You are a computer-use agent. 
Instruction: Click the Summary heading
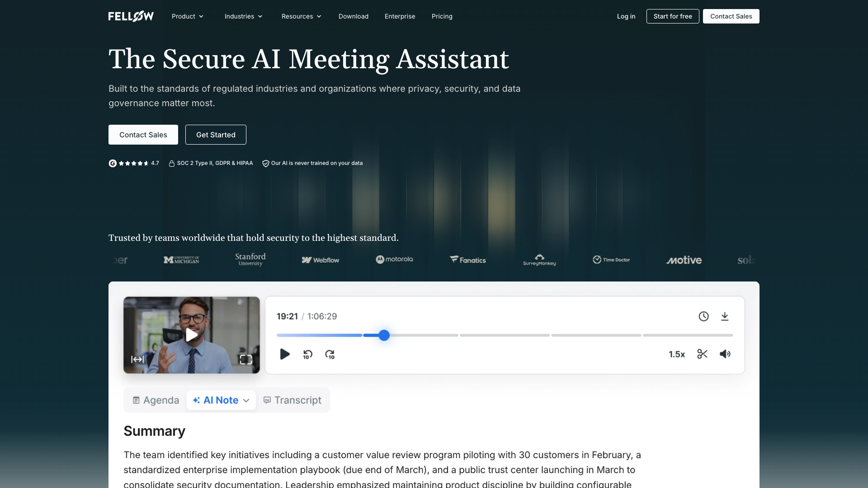click(x=155, y=431)
